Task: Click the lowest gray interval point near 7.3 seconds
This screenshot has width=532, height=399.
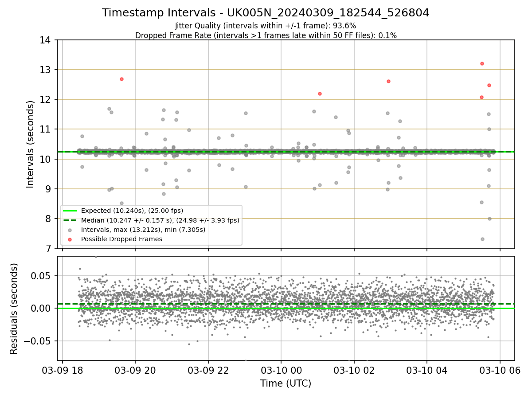Action: 482,239
